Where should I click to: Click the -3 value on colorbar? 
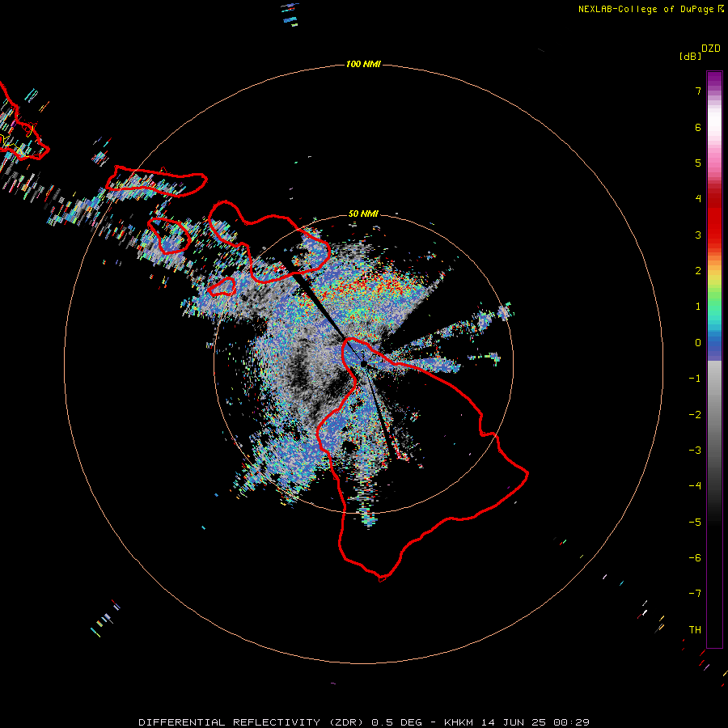[x=695, y=451]
